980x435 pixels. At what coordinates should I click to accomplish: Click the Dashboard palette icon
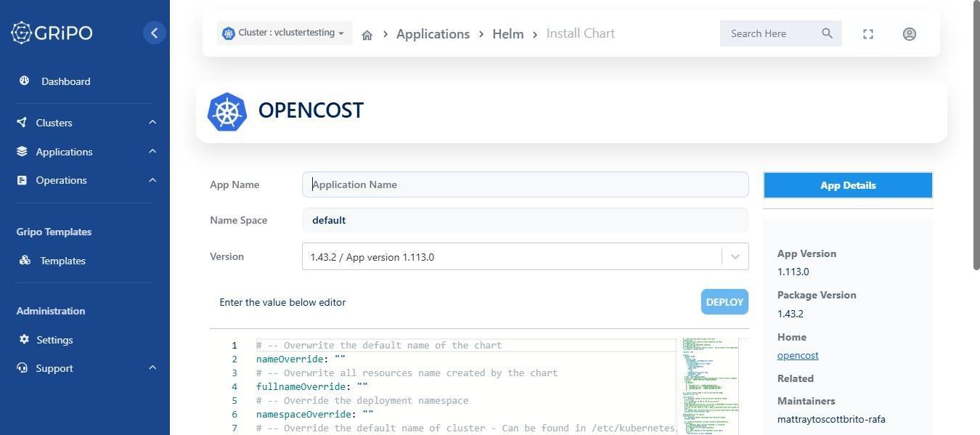tap(24, 81)
